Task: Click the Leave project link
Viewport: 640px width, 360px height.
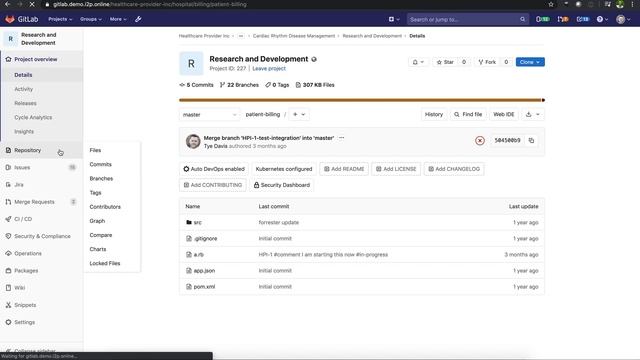Action: [x=269, y=69]
